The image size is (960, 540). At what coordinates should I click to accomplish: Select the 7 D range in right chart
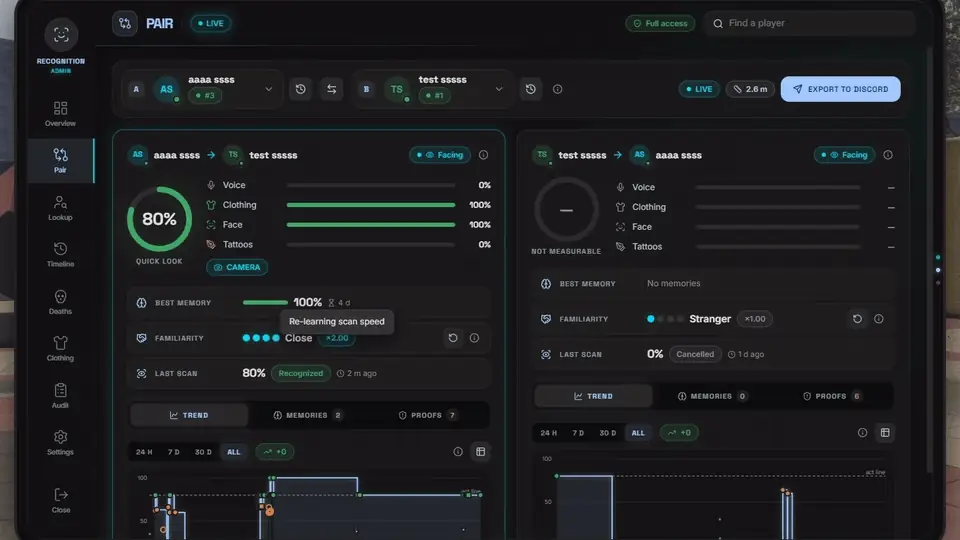point(577,433)
